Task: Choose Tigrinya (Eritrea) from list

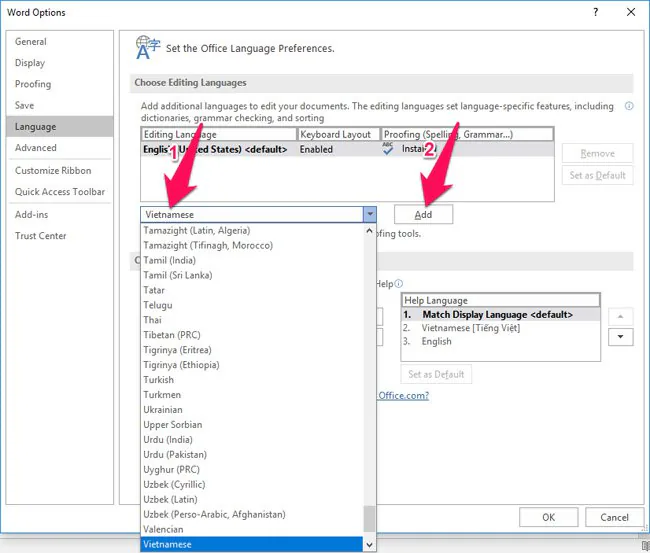Action: pos(252,350)
